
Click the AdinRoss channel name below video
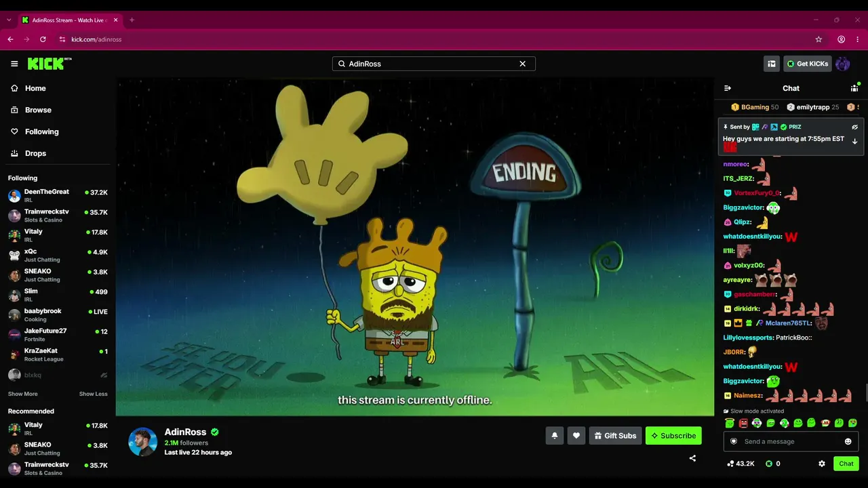185,432
